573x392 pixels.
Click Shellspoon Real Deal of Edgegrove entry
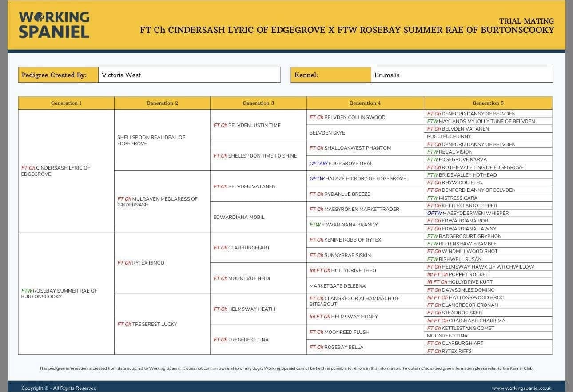(151, 140)
